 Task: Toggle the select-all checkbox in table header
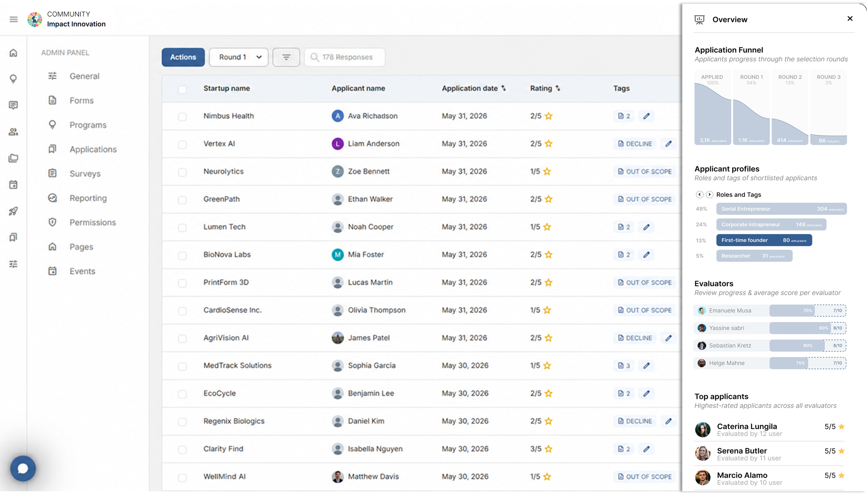pyautogui.click(x=182, y=90)
